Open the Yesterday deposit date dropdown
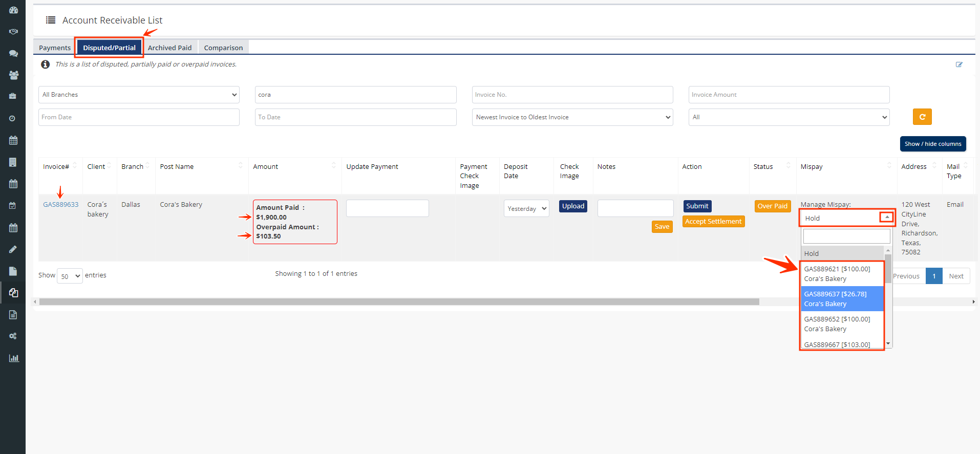Image resolution: width=980 pixels, height=454 pixels. click(526, 208)
